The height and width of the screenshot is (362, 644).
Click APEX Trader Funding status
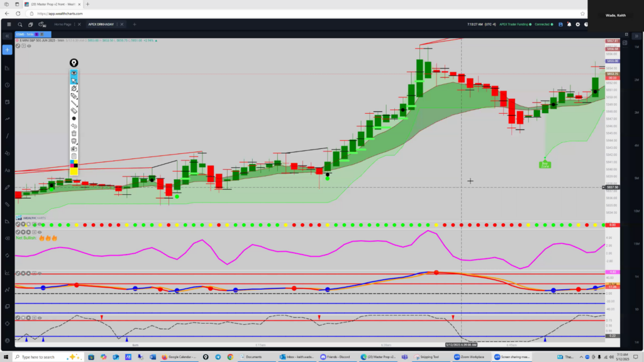515,25
